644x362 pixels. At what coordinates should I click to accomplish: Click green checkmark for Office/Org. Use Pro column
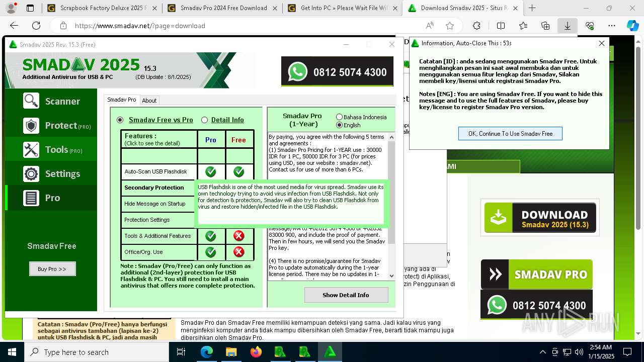[211, 252]
